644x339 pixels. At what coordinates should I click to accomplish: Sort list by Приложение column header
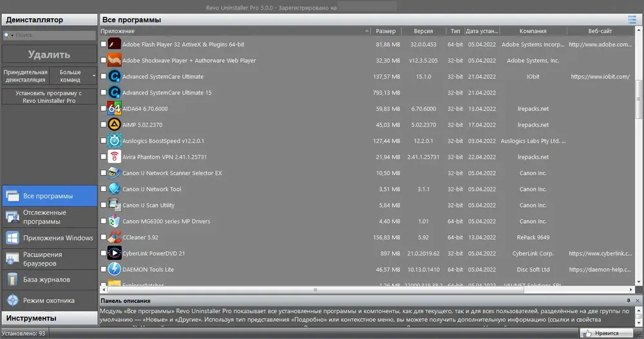click(x=235, y=31)
